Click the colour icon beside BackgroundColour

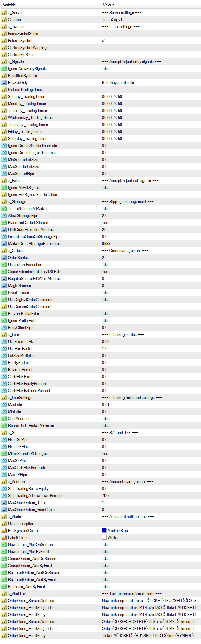pyautogui.click(x=4, y=531)
